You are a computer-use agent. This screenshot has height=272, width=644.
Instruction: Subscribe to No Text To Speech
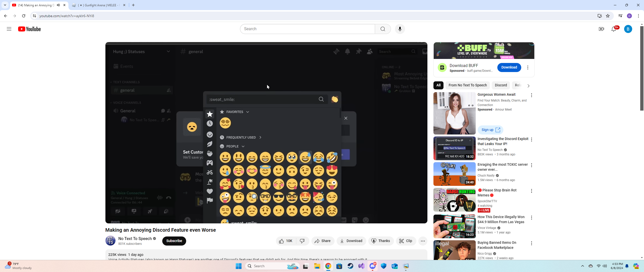coord(174,241)
